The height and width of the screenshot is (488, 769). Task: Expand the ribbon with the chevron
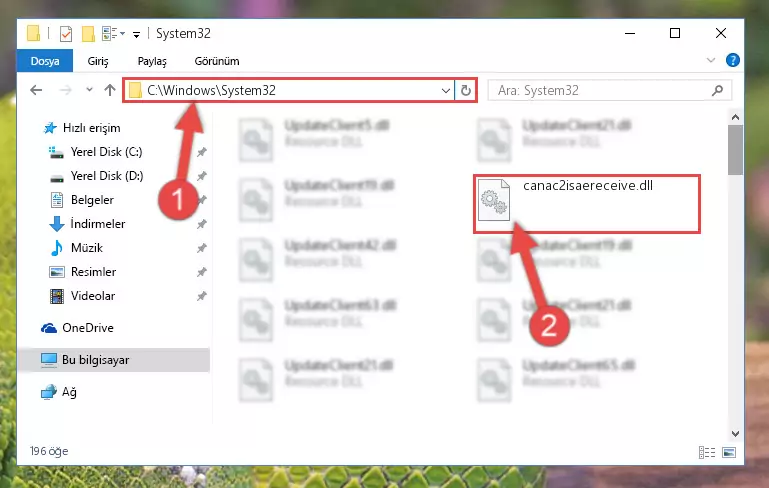tap(711, 60)
